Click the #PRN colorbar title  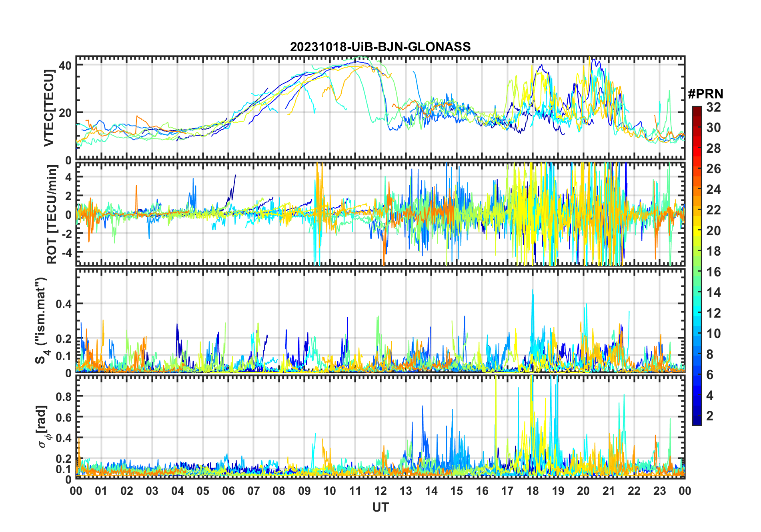point(705,94)
